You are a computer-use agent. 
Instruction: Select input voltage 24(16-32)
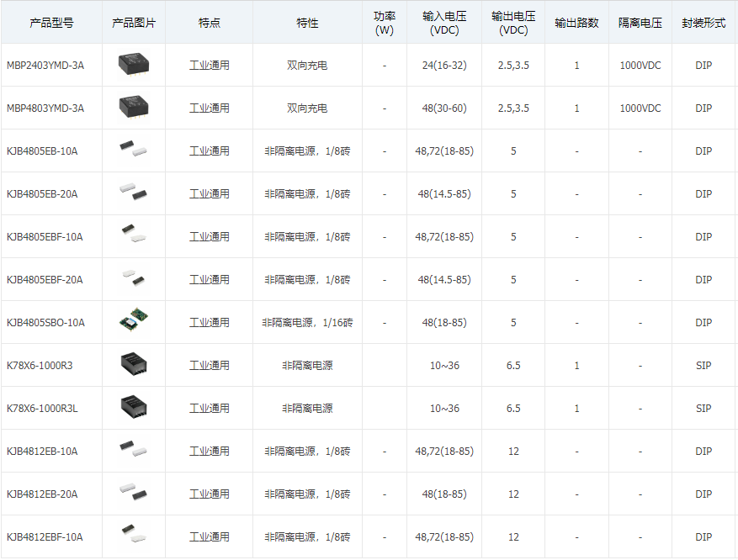(x=444, y=66)
